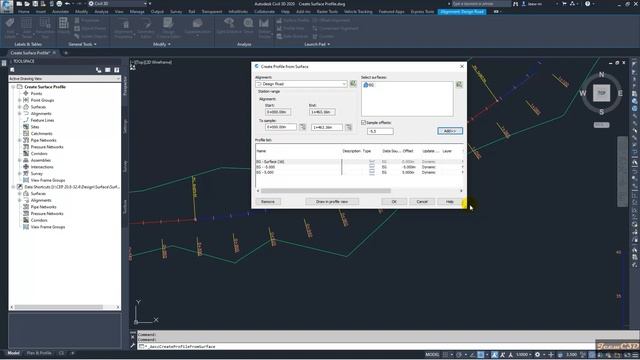This screenshot has width=640, height=360.
Task: Open the Annotate ribbon tab
Action: [60, 12]
